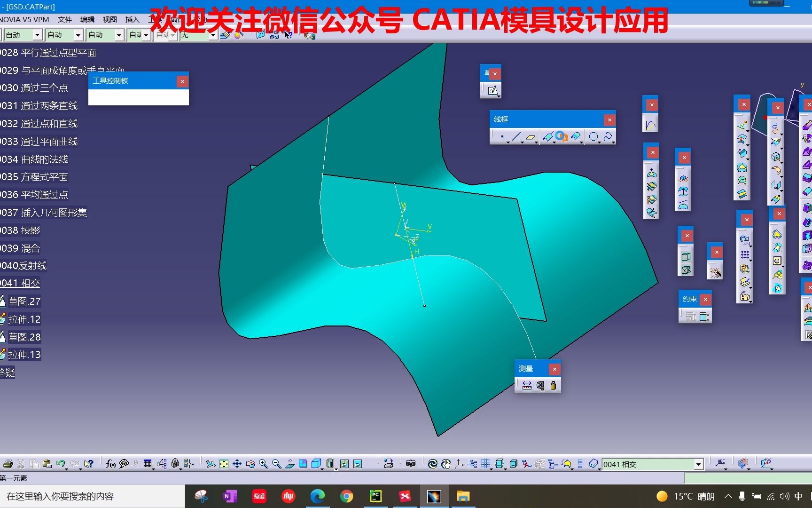
Task: Select the Projection tool in 线框 toolbar
Action: 548,137
